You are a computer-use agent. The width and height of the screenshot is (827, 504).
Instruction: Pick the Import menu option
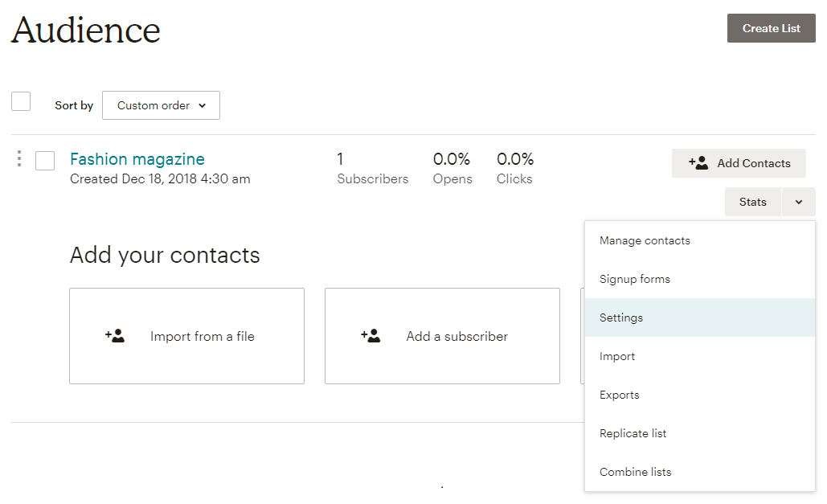[x=700, y=356]
